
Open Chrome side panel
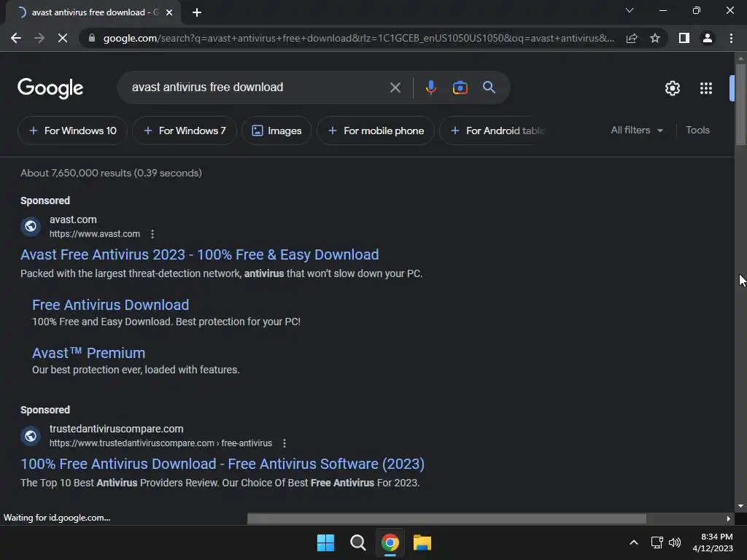pos(684,38)
